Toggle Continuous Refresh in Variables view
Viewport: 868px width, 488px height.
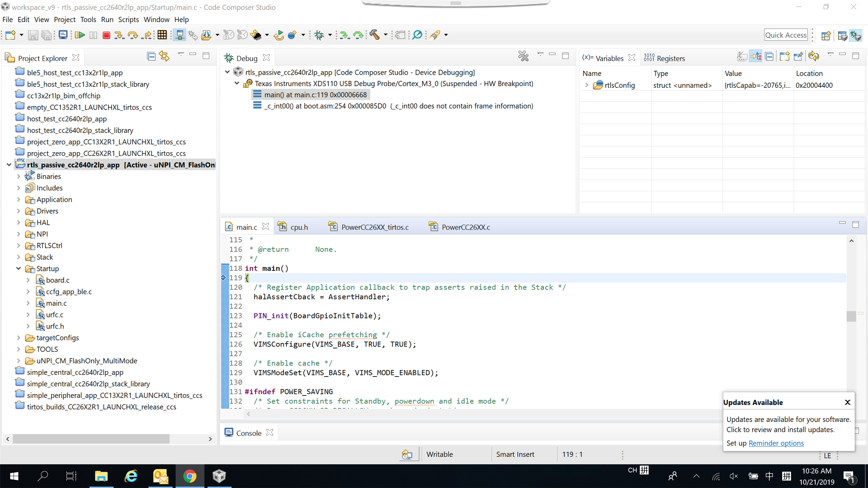click(x=814, y=56)
